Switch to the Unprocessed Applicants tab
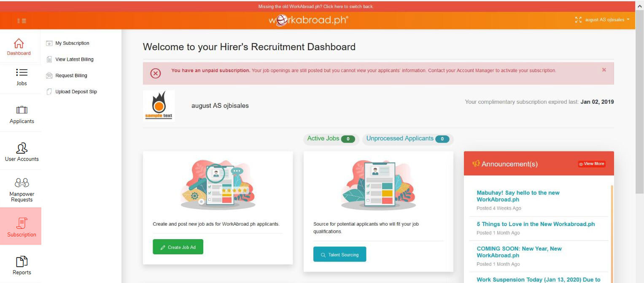644x283 pixels. (x=406, y=138)
